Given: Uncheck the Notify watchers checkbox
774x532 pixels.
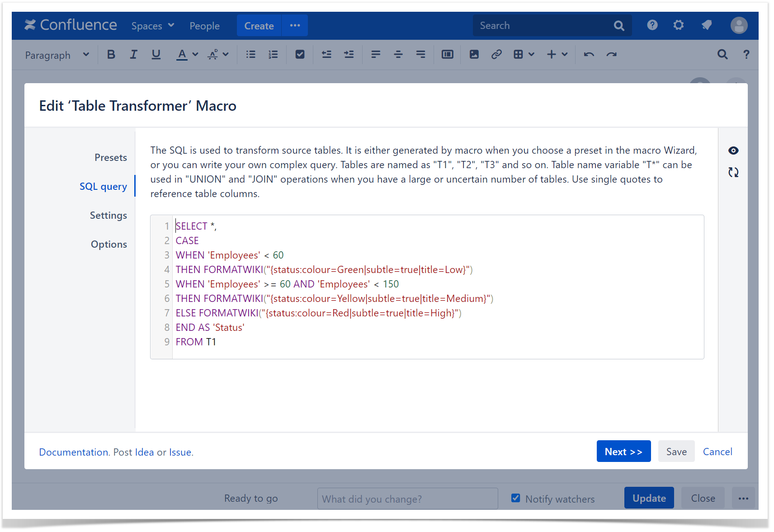Looking at the screenshot, I should click(x=515, y=498).
